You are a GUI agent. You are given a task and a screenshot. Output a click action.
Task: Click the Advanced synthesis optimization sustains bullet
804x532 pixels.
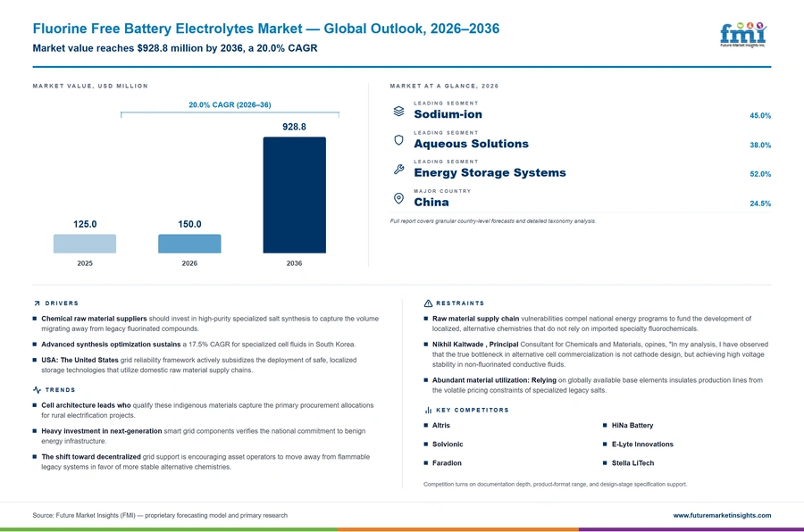point(195,345)
